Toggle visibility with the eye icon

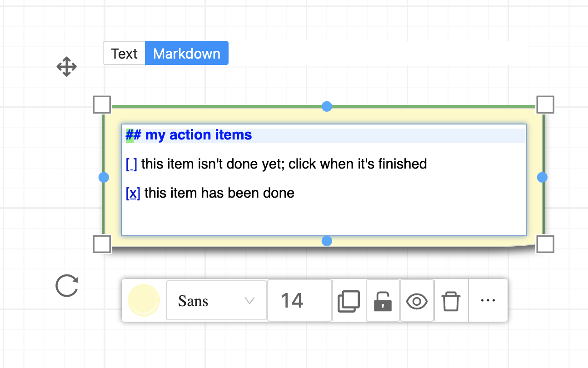tap(417, 301)
